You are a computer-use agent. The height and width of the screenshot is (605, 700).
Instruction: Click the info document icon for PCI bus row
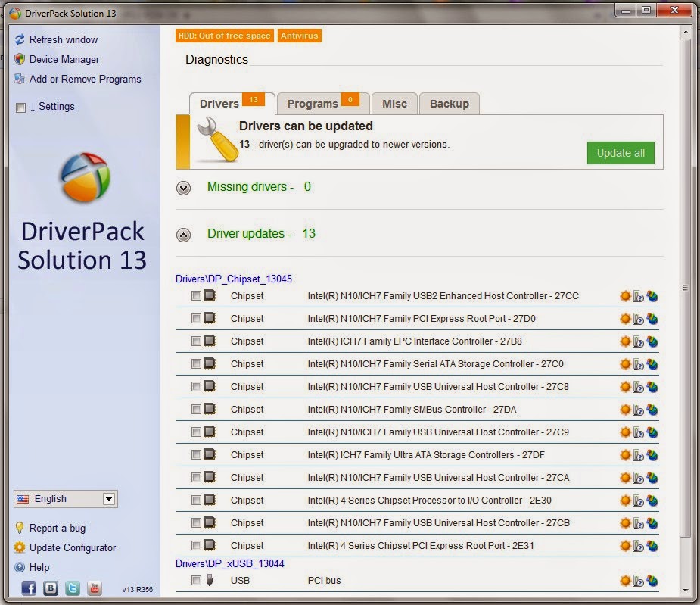point(639,581)
